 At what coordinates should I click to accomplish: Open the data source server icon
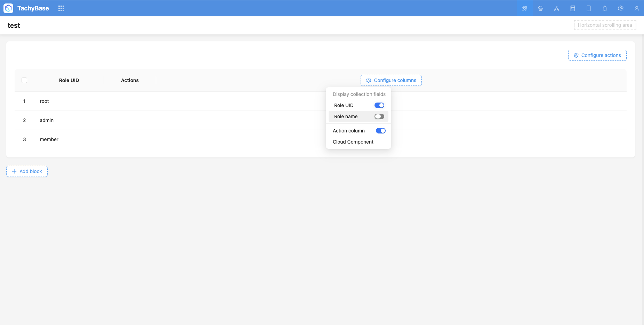(573, 8)
